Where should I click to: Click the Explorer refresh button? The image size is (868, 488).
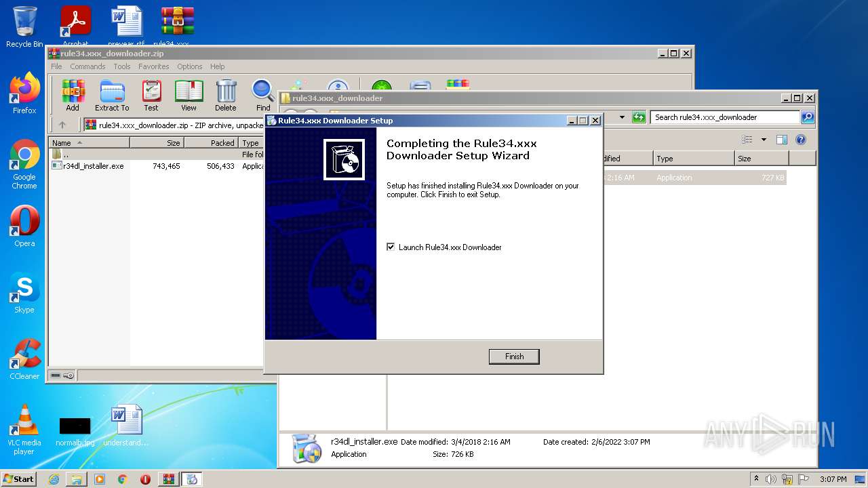tap(639, 117)
